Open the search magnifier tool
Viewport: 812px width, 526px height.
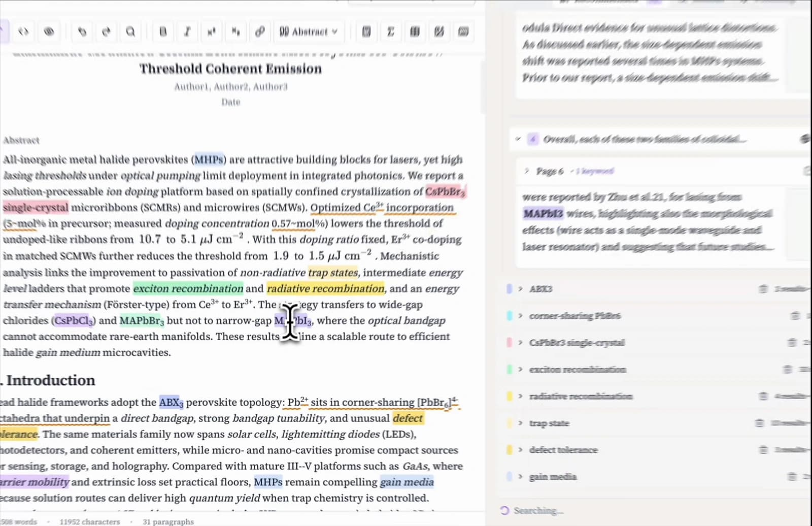130,31
